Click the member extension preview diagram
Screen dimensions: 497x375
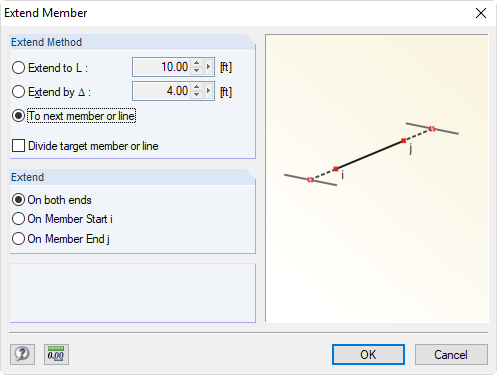[377, 178]
